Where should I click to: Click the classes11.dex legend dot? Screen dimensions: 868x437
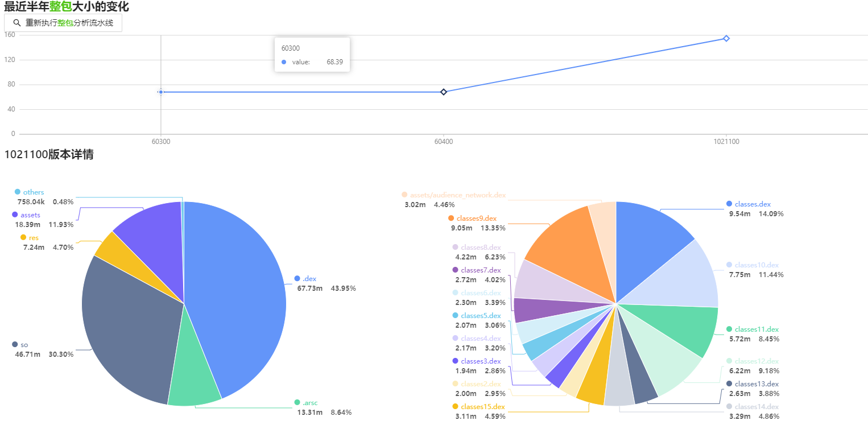coord(729,329)
